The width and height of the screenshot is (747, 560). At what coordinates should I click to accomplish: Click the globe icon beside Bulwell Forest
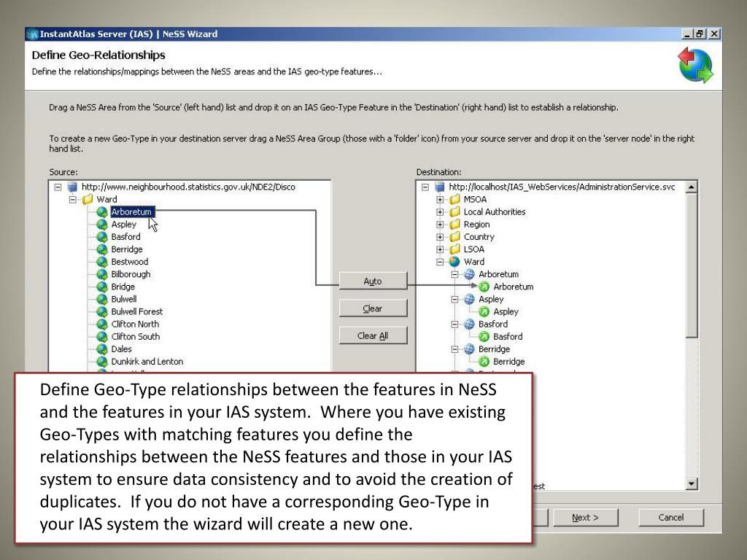[102, 311]
